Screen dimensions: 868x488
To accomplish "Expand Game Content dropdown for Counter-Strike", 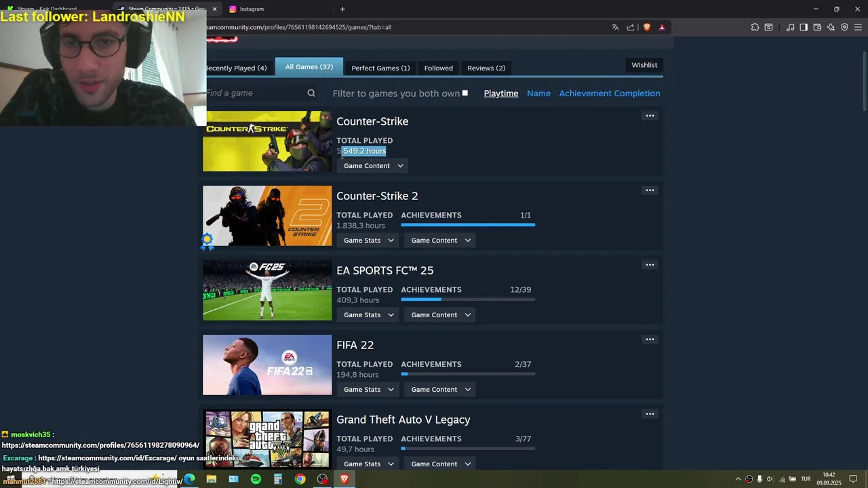I will click(373, 165).
